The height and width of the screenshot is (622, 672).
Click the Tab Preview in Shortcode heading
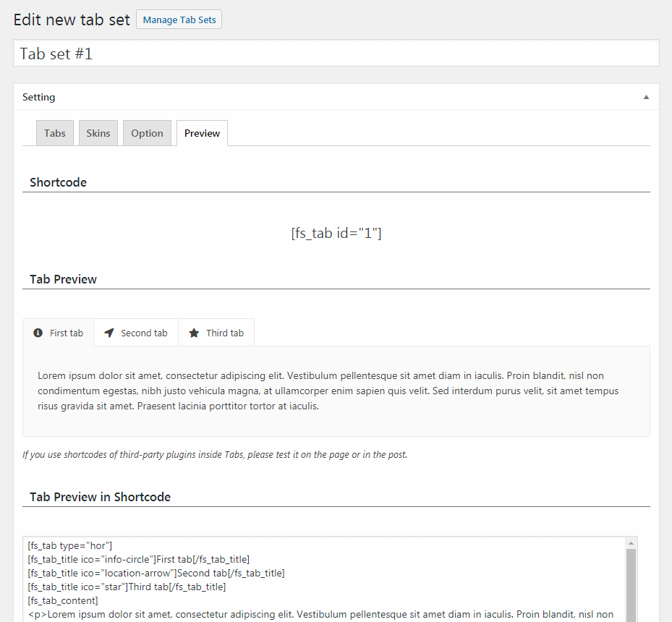100,497
